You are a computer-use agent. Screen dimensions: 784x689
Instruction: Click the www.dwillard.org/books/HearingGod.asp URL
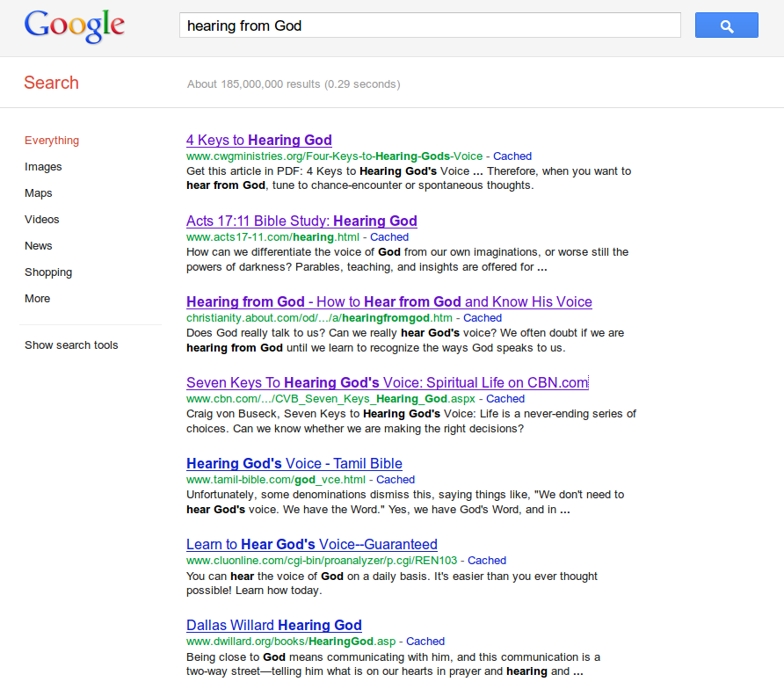click(x=291, y=641)
